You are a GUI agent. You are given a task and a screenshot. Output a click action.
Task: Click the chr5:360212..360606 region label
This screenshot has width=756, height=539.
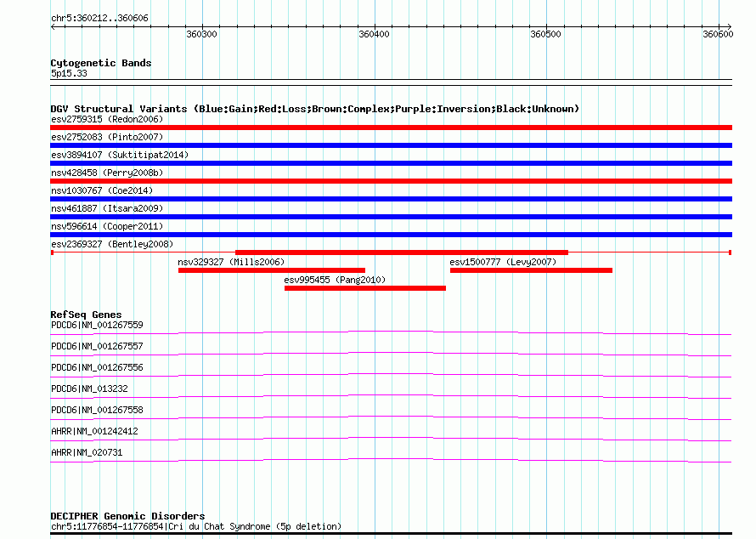(99, 19)
